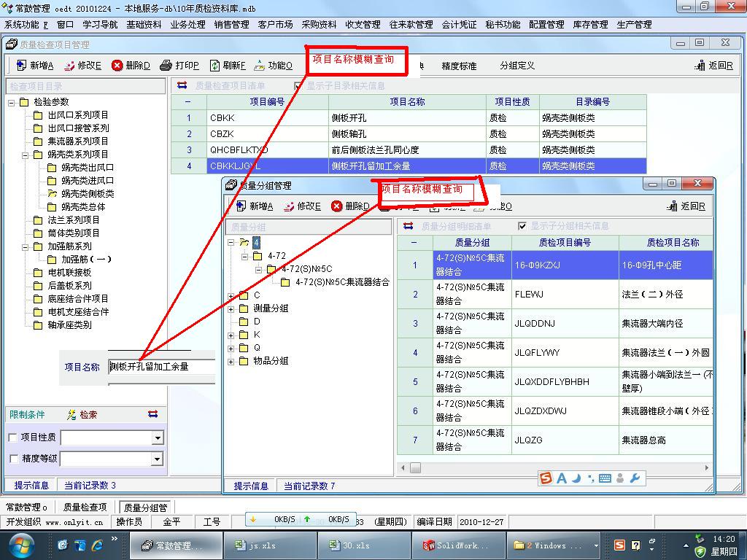Image resolution: width=747 pixels, height=560 pixels.
Task: Open the 精度等级 dropdown list
Action: [x=157, y=459]
